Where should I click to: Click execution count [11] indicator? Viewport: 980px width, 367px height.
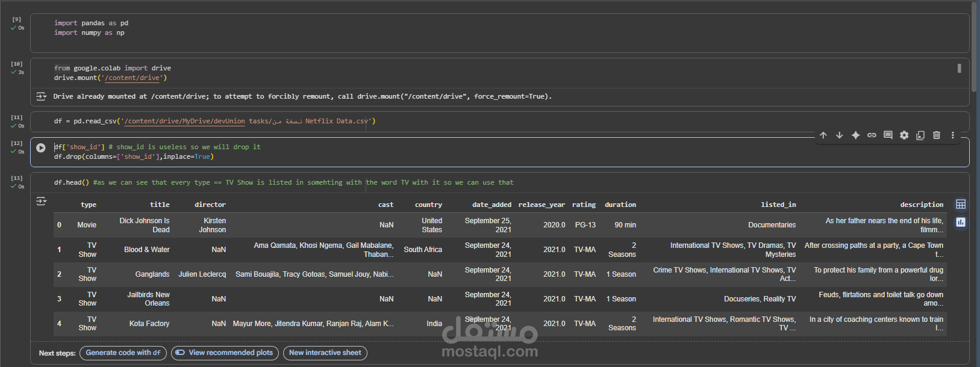[x=17, y=117]
